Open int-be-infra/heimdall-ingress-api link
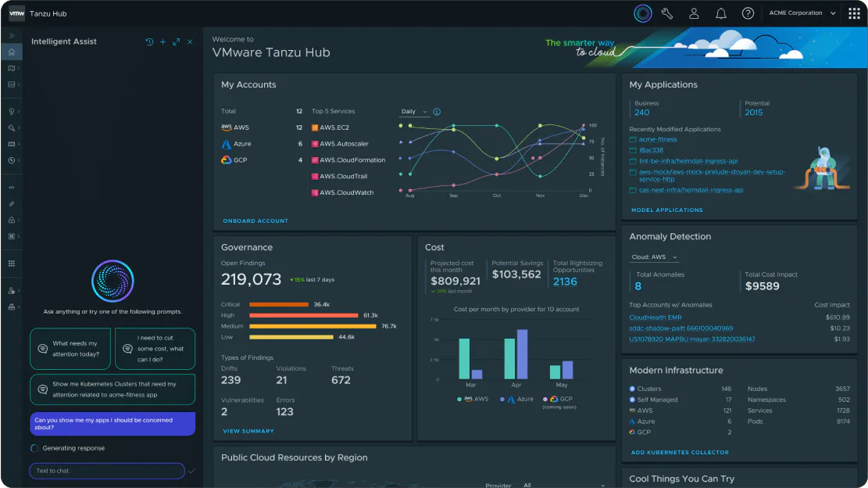The image size is (868, 488). click(688, 161)
